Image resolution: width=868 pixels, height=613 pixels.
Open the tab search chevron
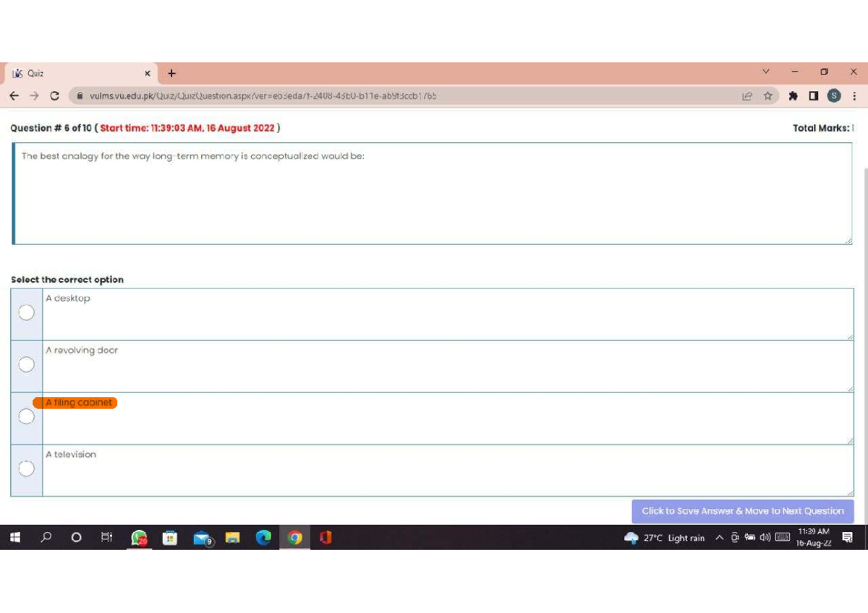[766, 72]
